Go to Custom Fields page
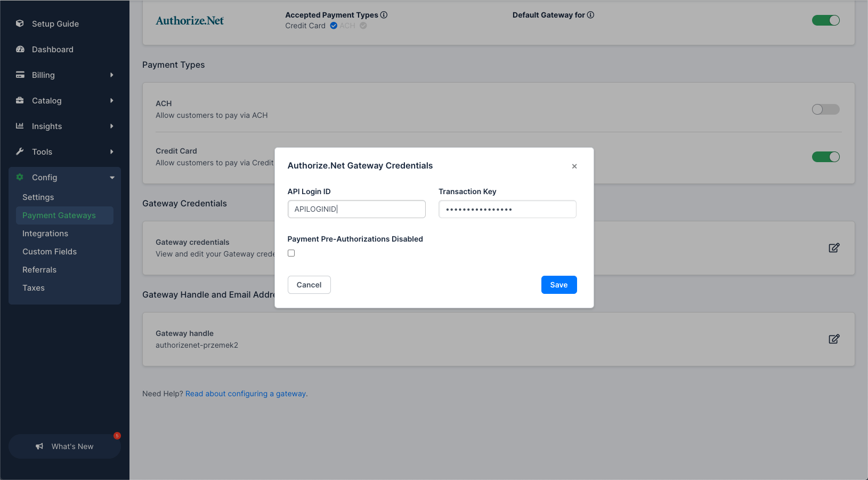Viewport: 868px width, 480px height. 50,252
